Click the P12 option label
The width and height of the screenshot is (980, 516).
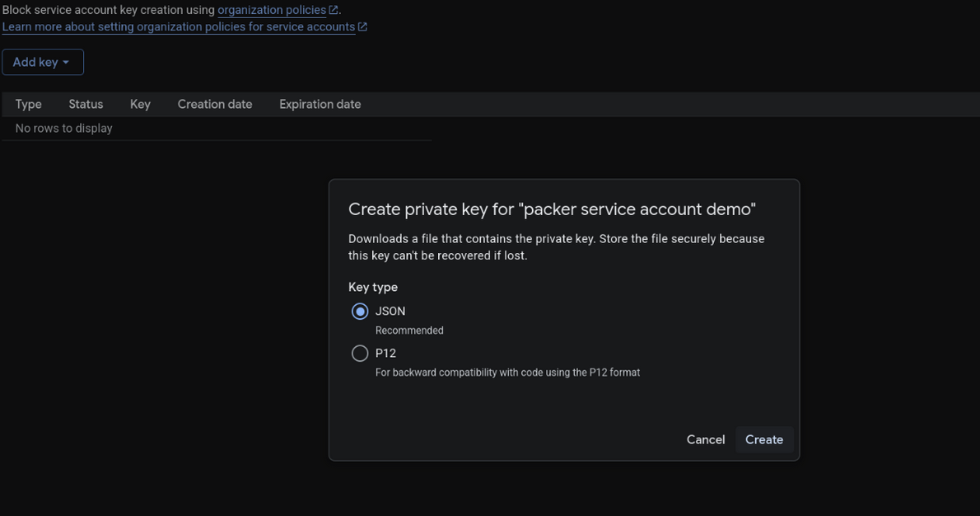click(385, 353)
